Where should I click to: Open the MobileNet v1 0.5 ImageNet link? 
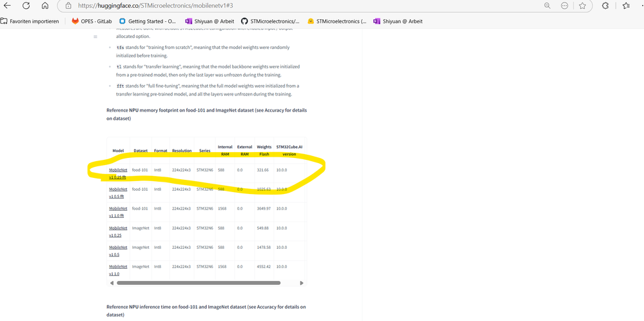pos(118,251)
